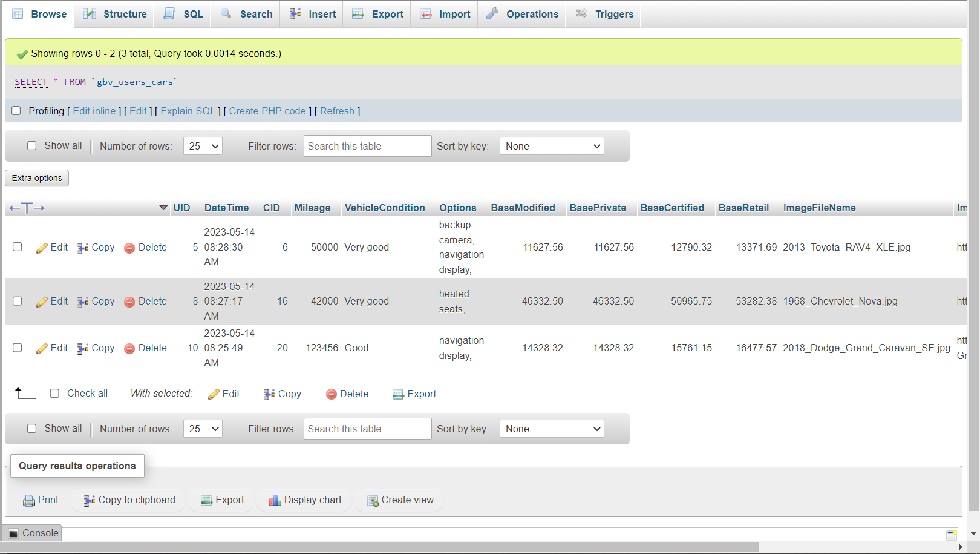Open the top Sort by key dropdown
Screen dimensions: 980x554
pyautogui.click(x=552, y=146)
